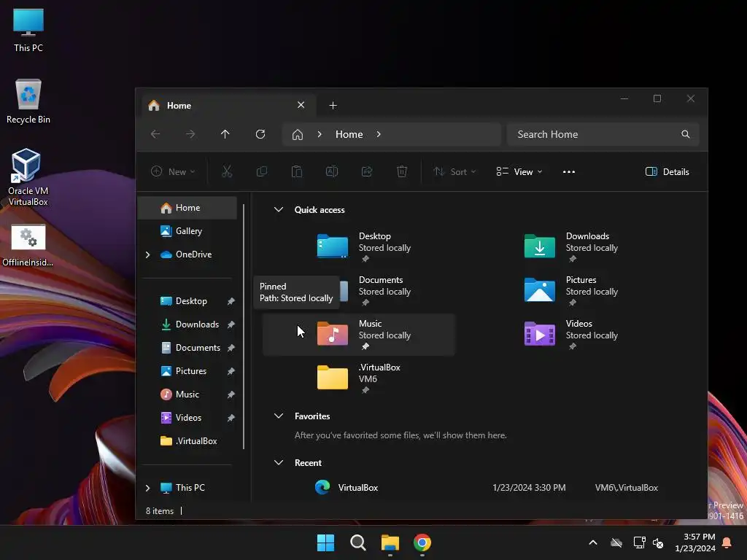Collapse the Quick access section
747x560 pixels.
pos(279,209)
